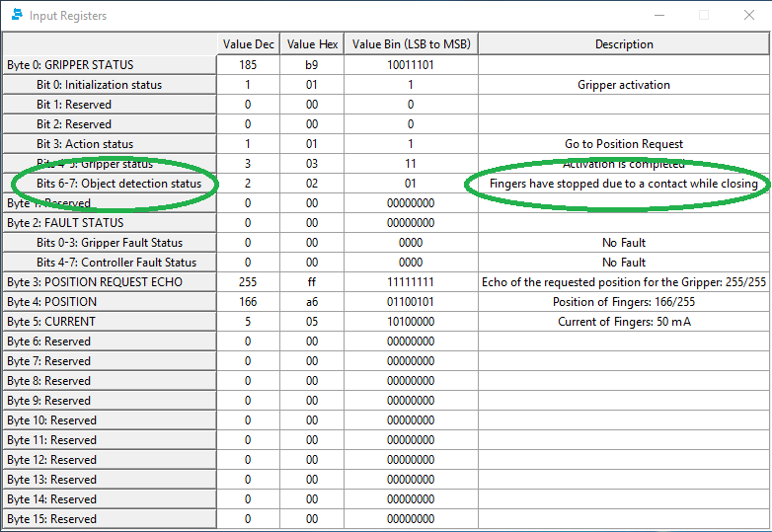The width and height of the screenshot is (772, 532).
Task: Click the Byte 2: FAULT STATUS row
Action: pos(65,223)
